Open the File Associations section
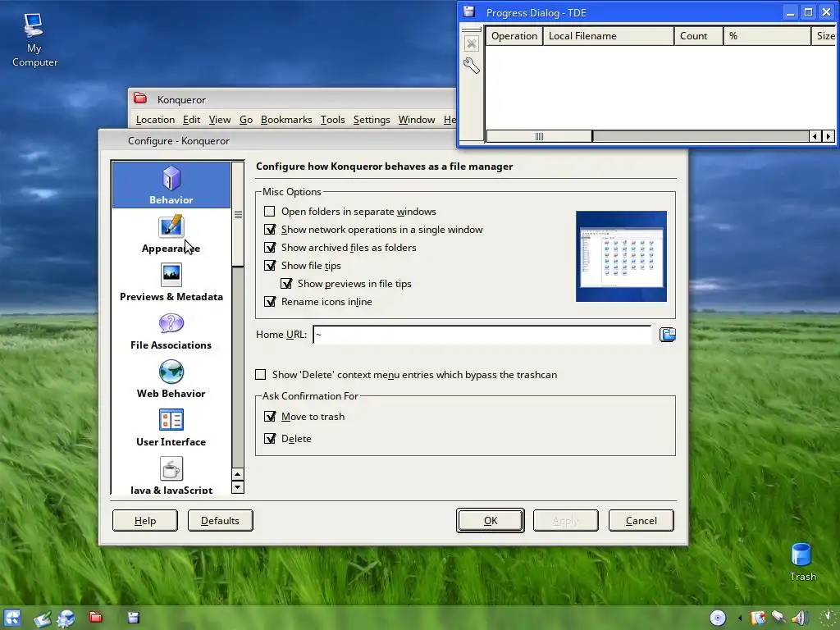 pyautogui.click(x=171, y=331)
